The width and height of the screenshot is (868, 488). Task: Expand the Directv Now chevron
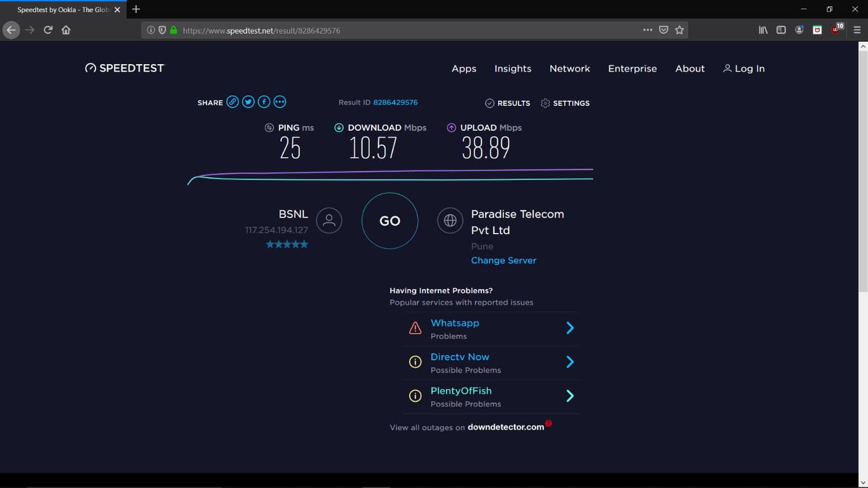pos(570,362)
